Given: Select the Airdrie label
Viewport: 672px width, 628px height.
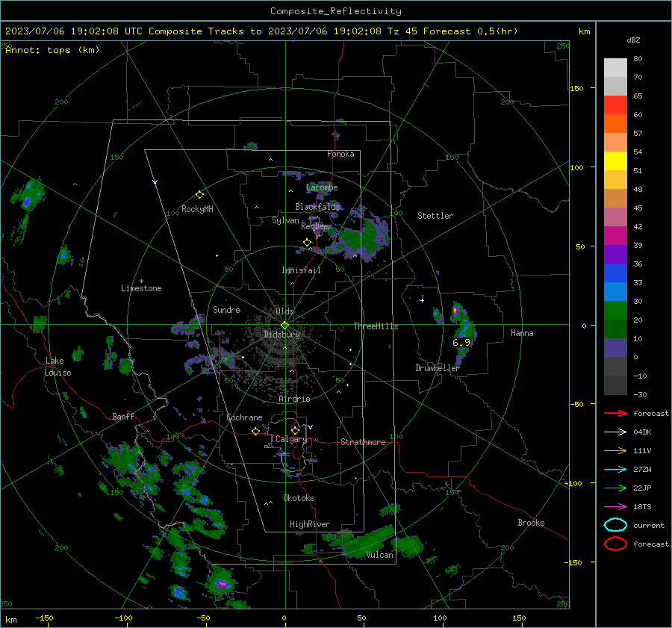Looking at the screenshot, I should (294, 399).
